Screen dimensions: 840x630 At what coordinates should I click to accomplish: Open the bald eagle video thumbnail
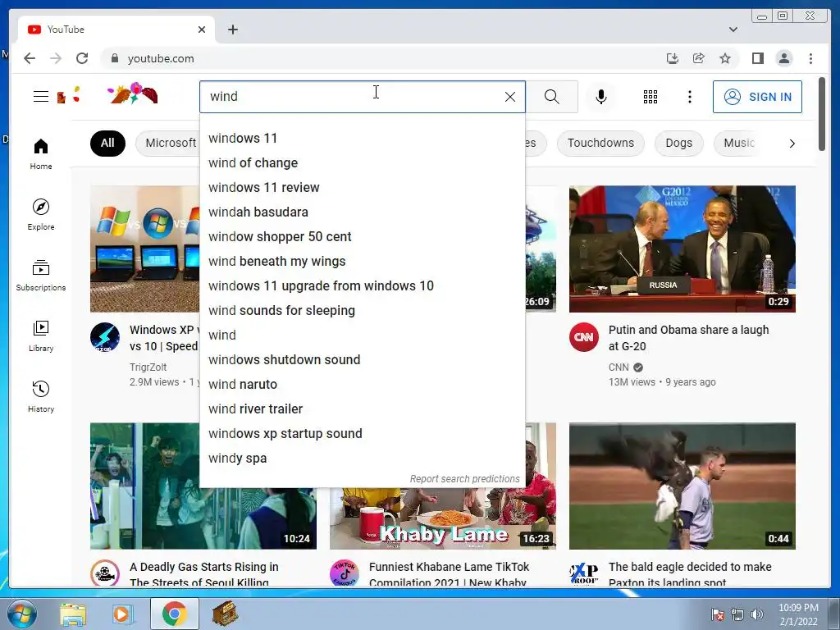(x=682, y=486)
